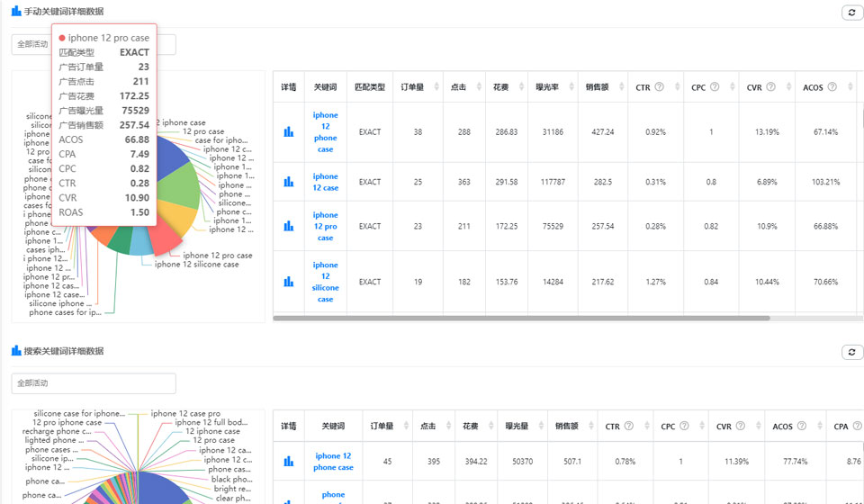The height and width of the screenshot is (504, 864).
Task: Sort search keyword table by 点击
Action: point(448,426)
